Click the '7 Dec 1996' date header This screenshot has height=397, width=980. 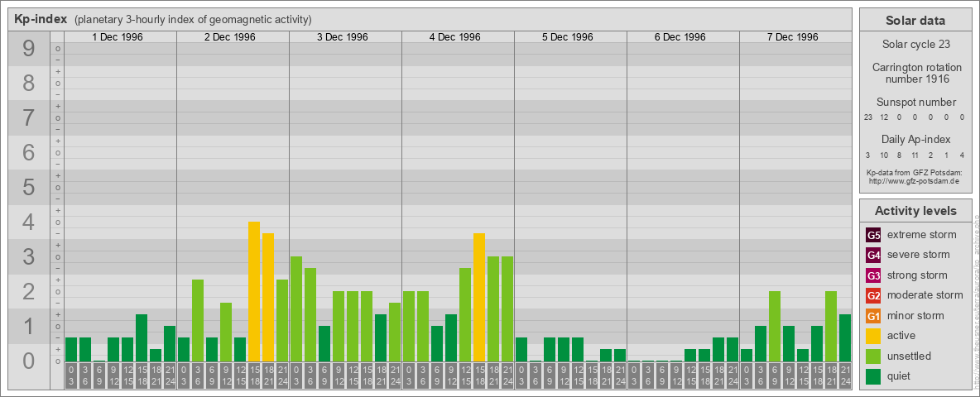792,37
